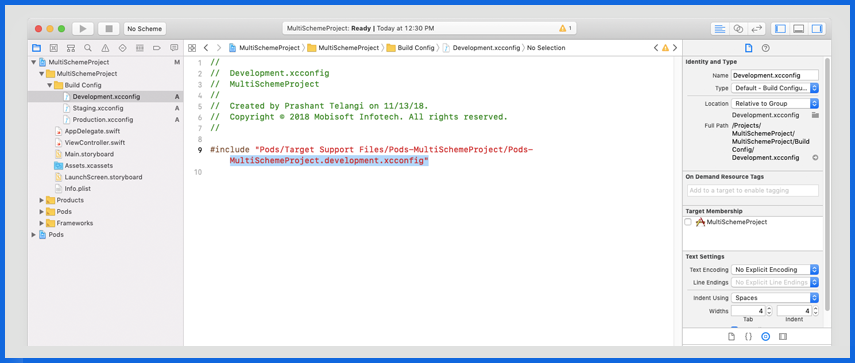Expand the Frameworks group
The height and width of the screenshot is (363, 855).
coord(41,223)
